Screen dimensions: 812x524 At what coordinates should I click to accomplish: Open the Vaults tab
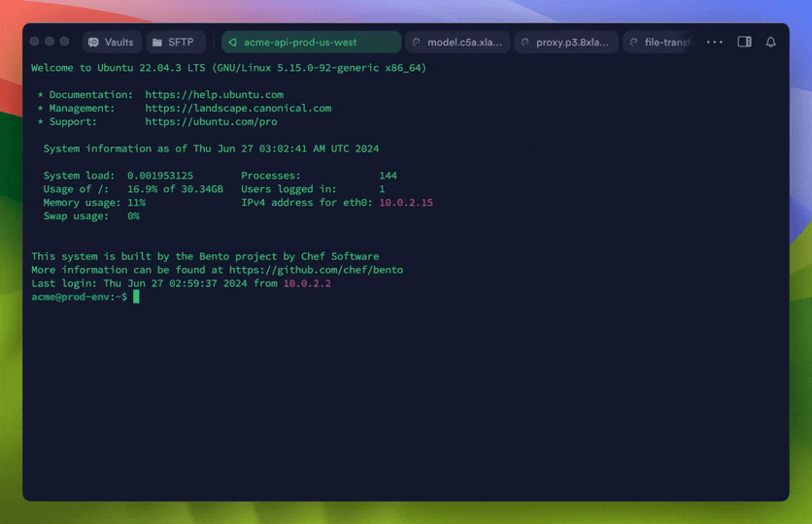click(112, 43)
